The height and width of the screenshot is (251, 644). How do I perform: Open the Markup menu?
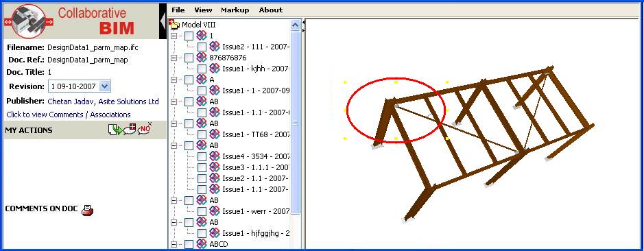pyautogui.click(x=235, y=10)
